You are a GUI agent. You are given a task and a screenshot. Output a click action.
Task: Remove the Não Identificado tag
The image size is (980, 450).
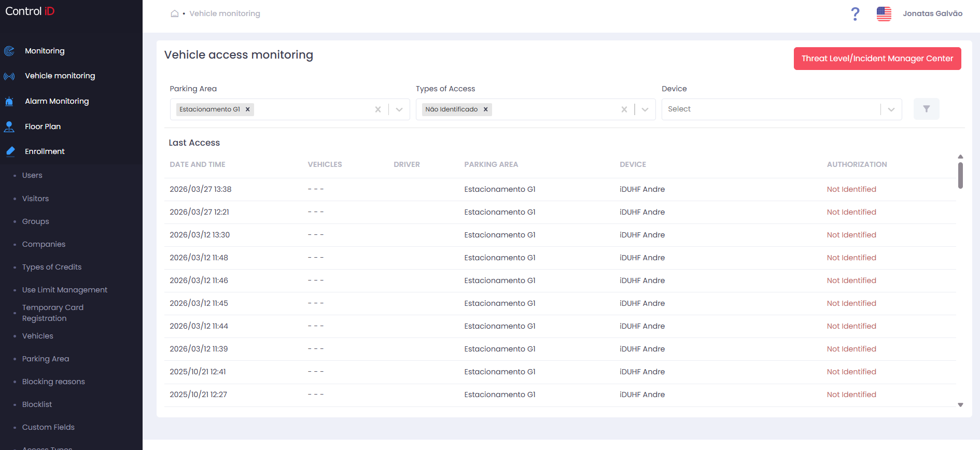click(486, 109)
